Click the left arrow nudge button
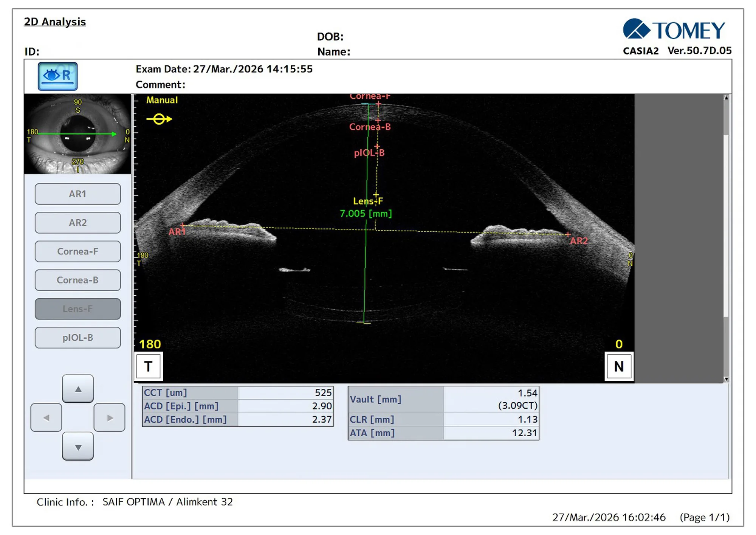This screenshot has width=756, height=535. tap(46, 417)
